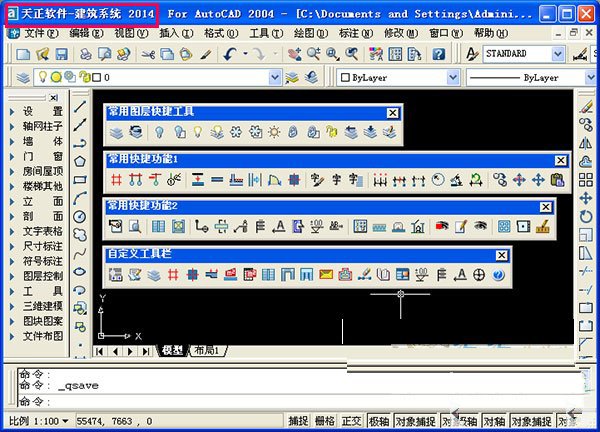The width and height of the screenshot is (600, 432).
Task: Select the Polygon draw tool
Action: pyautogui.click(x=80, y=161)
